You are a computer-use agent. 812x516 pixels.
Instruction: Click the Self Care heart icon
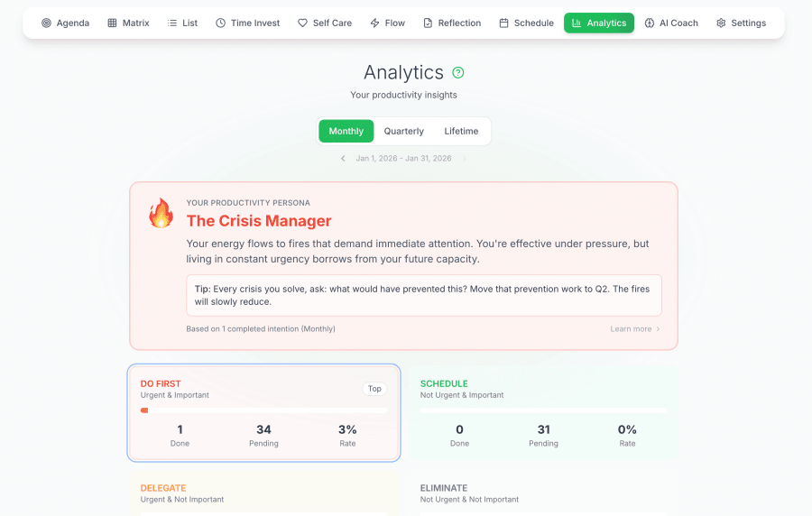click(302, 23)
